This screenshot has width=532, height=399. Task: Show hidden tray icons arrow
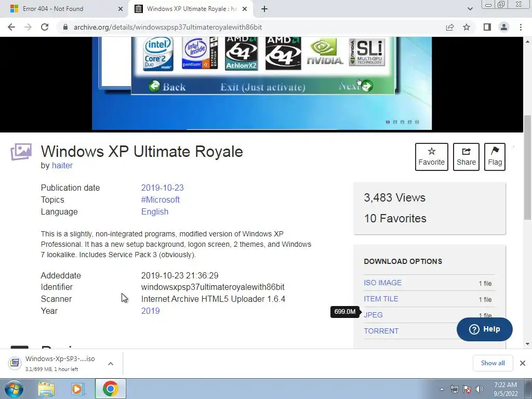tap(442, 389)
